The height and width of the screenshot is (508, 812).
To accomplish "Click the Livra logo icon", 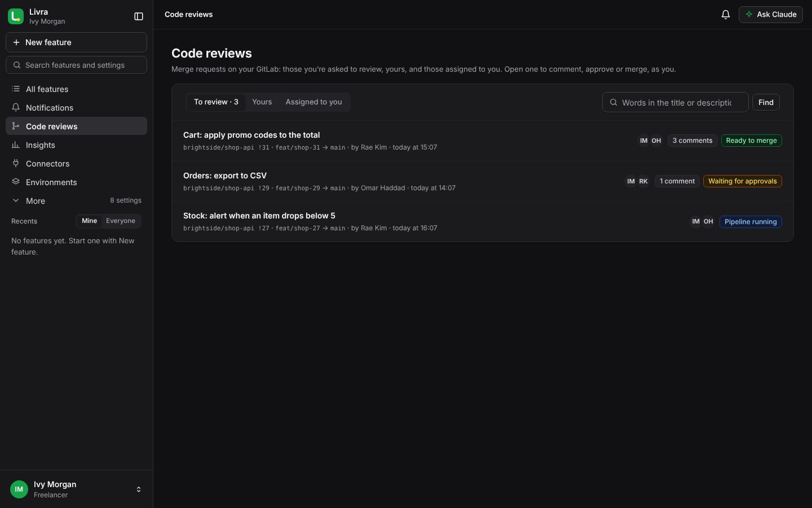I will (16, 16).
